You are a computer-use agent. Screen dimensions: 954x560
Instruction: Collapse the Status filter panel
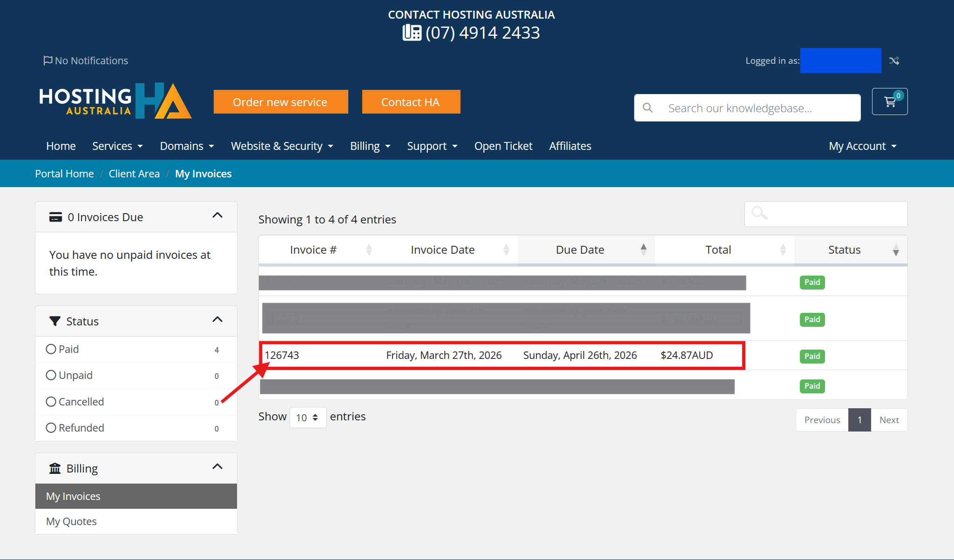pyautogui.click(x=217, y=319)
